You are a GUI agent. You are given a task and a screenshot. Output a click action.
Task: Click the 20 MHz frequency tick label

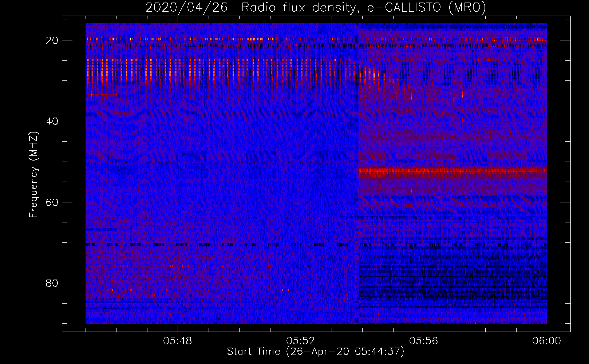pyautogui.click(x=52, y=40)
